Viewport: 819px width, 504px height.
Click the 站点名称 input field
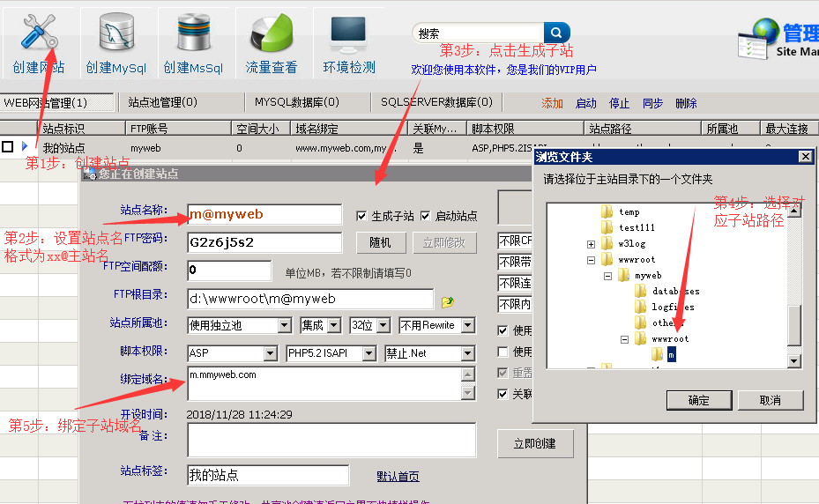(x=264, y=214)
